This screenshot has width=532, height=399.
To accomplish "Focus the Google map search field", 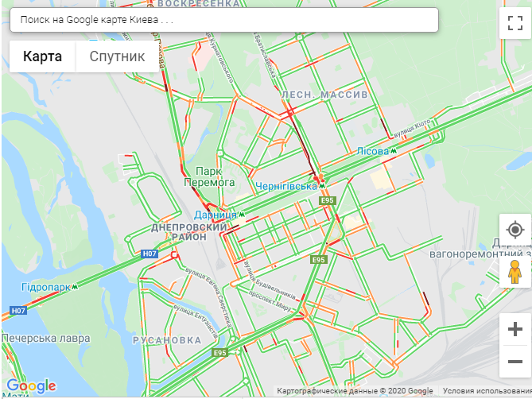I will (224, 20).
